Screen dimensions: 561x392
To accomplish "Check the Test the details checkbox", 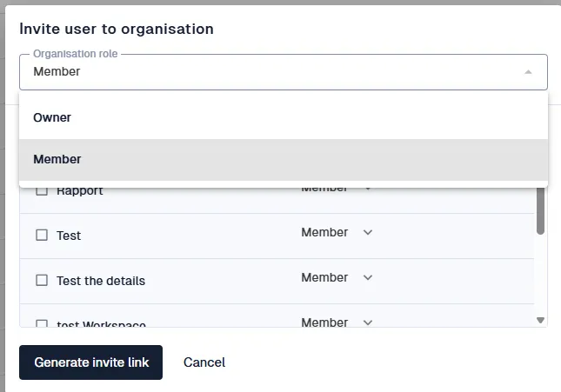I will [42, 280].
